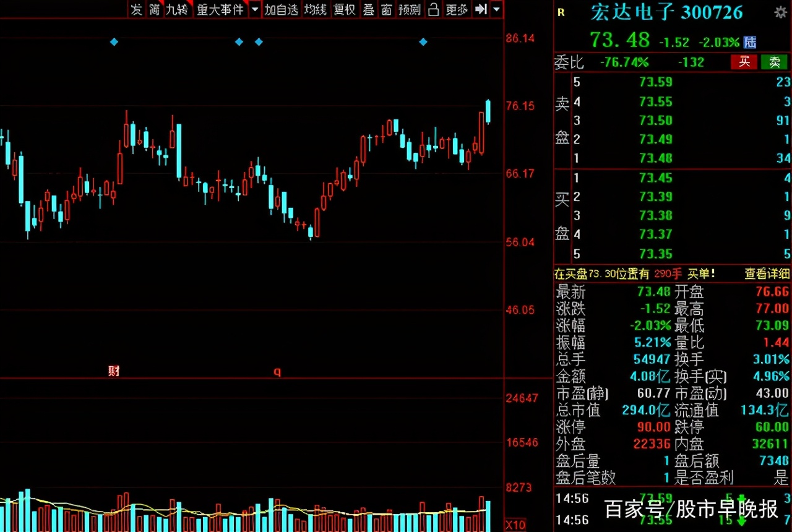The height and width of the screenshot is (532, 792).
Task: Expand the dropdown next to jump-to-end arrow
Action: tap(496, 9)
